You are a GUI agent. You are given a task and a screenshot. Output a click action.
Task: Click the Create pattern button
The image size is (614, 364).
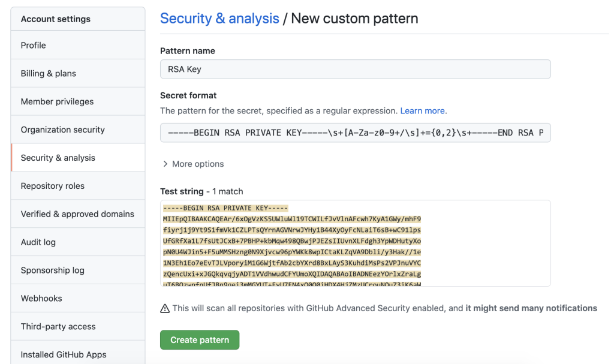[x=200, y=339]
